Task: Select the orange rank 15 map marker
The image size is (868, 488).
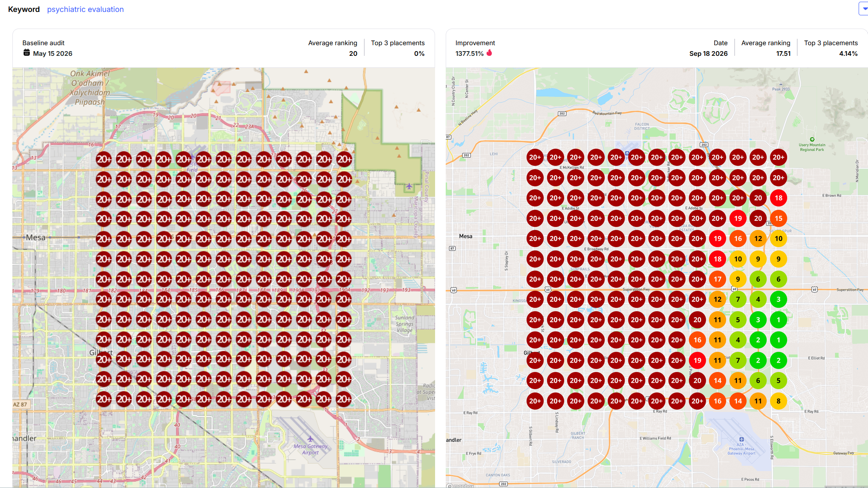Action: coord(778,218)
